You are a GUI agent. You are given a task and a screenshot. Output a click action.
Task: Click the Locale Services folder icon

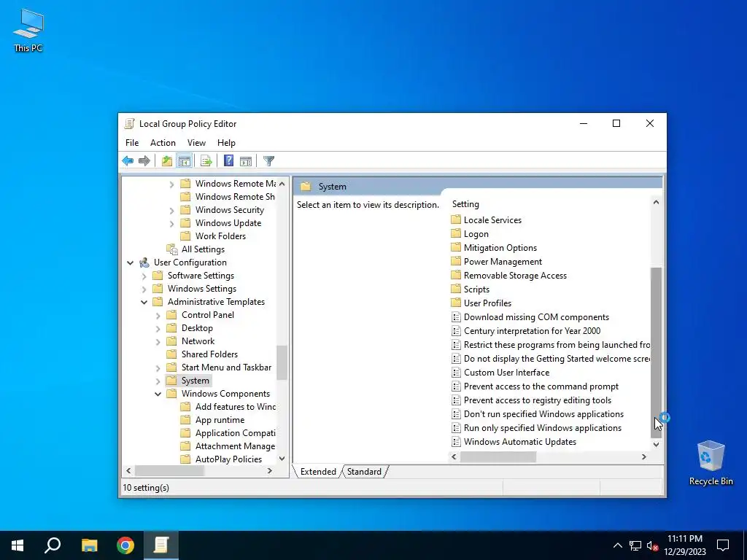tap(456, 219)
